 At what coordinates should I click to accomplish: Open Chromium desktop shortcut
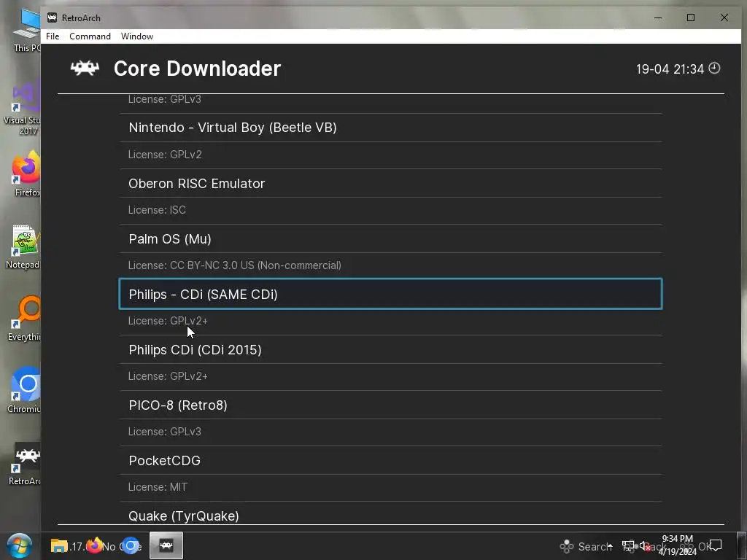point(25,389)
